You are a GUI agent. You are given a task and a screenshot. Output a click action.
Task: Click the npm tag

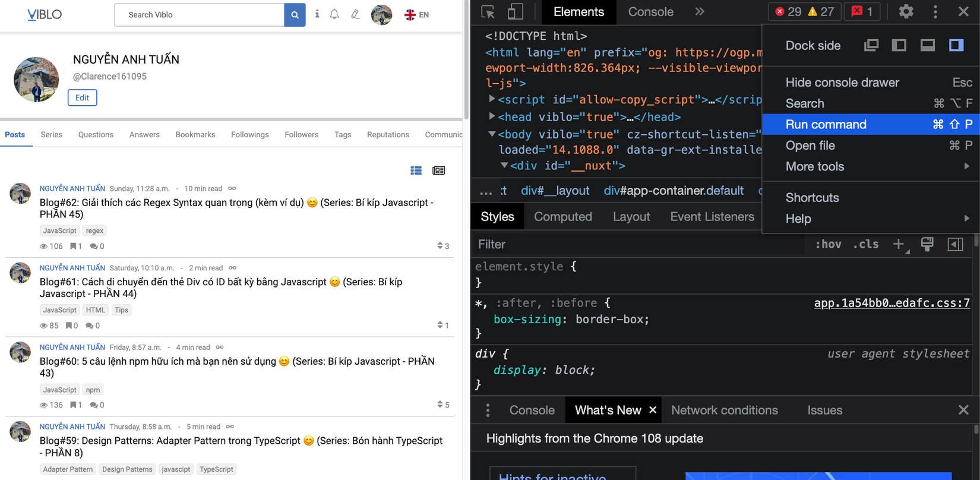pyautogui.click(x=93, y=390)
